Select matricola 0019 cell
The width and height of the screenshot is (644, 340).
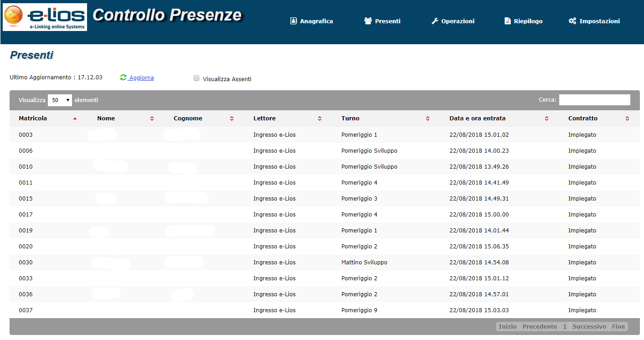[x=26, y=231]
